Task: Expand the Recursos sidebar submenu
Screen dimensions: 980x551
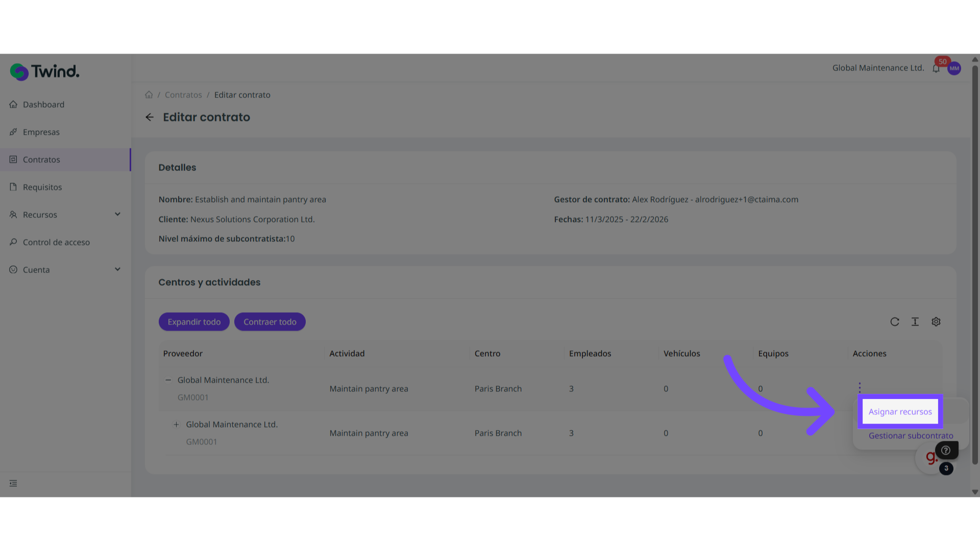Action: [117, 214]
